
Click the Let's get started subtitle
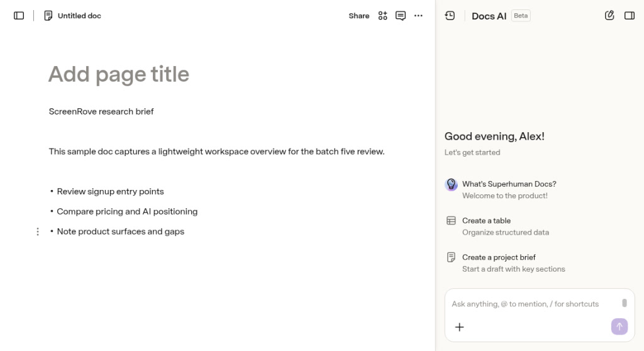[472, 152]
